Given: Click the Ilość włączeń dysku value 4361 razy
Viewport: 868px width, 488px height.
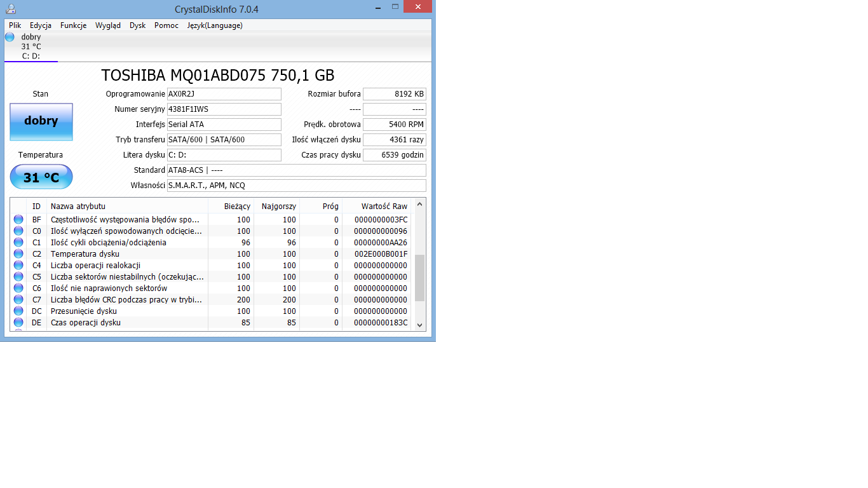Looking at the screenshot, I should click(395, 140).
